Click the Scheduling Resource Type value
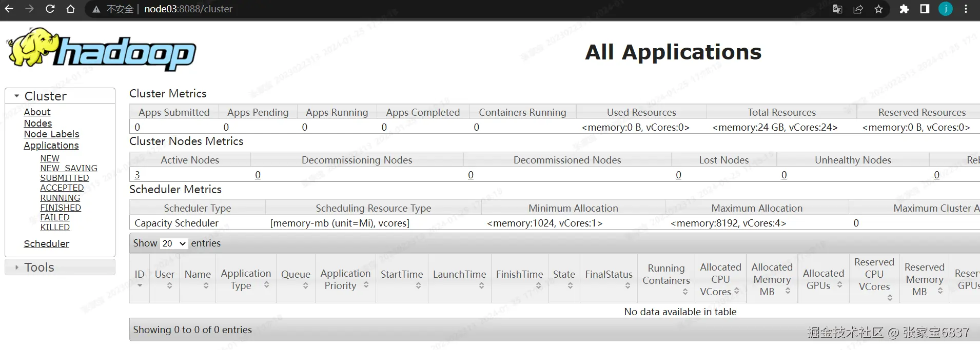Screen dimensions: 980x350 click(340, 223)
